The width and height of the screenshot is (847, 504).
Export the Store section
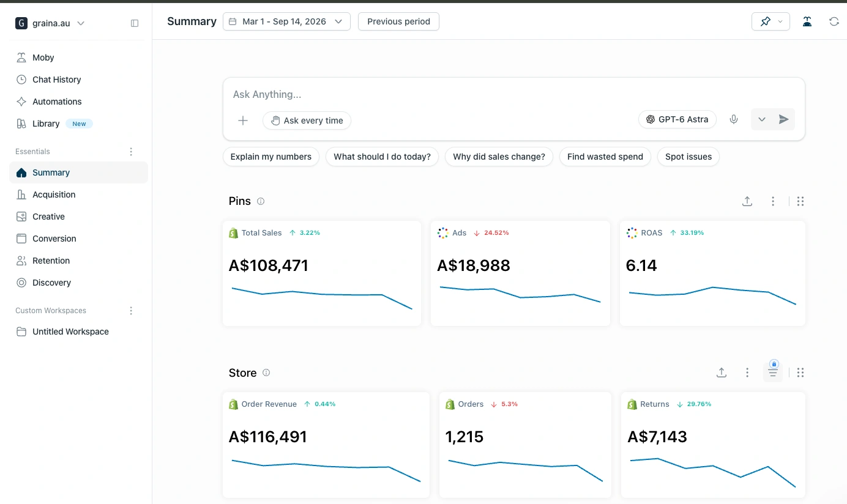click(x=722, y=372)
